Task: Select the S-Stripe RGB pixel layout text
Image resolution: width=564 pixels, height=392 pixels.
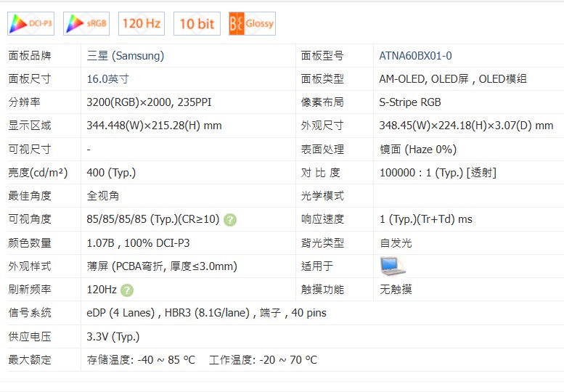Action: [x=409, y=102]
